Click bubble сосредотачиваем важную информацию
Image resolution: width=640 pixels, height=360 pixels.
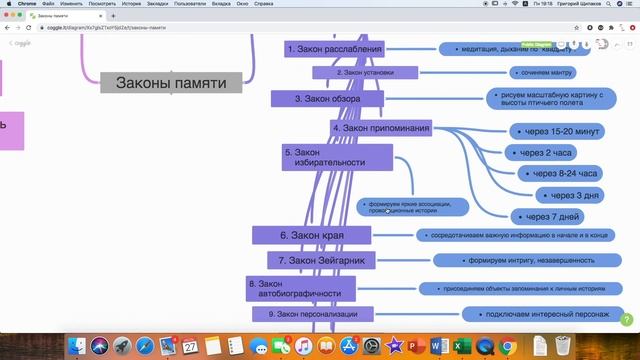coord(516,235)
